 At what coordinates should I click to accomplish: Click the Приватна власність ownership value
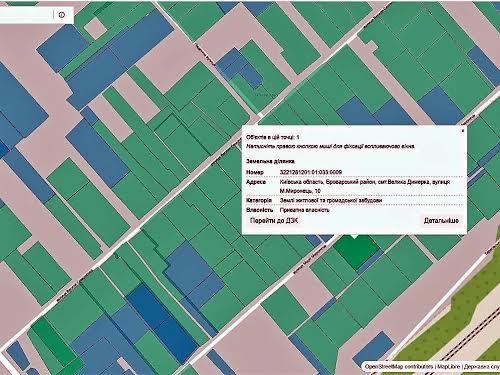304,210
